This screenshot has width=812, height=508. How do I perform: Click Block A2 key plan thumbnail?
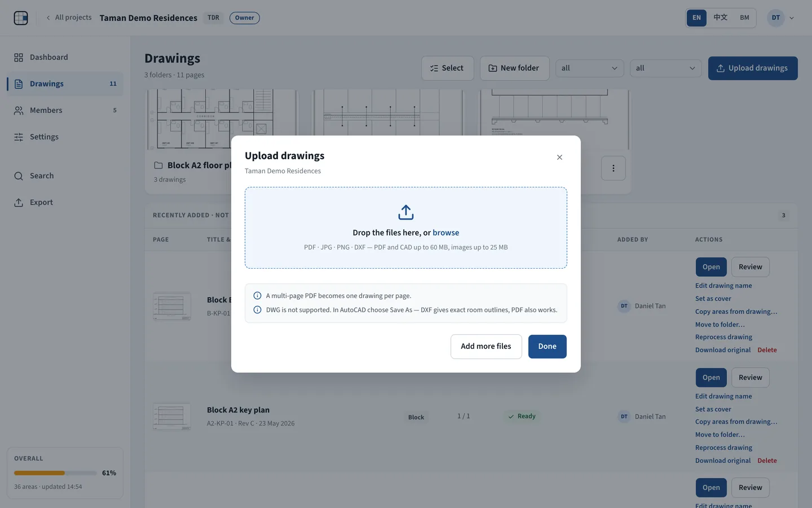[172, 417]
